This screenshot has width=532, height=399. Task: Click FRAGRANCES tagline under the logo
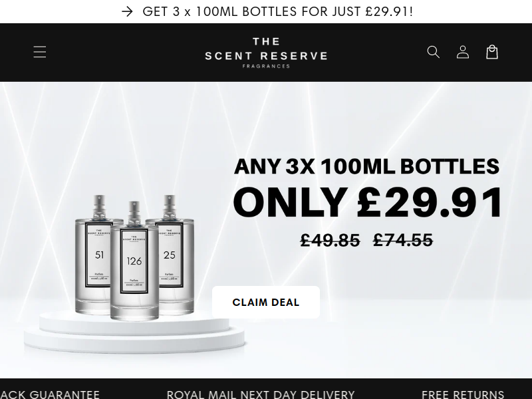[x=266, y=66]
